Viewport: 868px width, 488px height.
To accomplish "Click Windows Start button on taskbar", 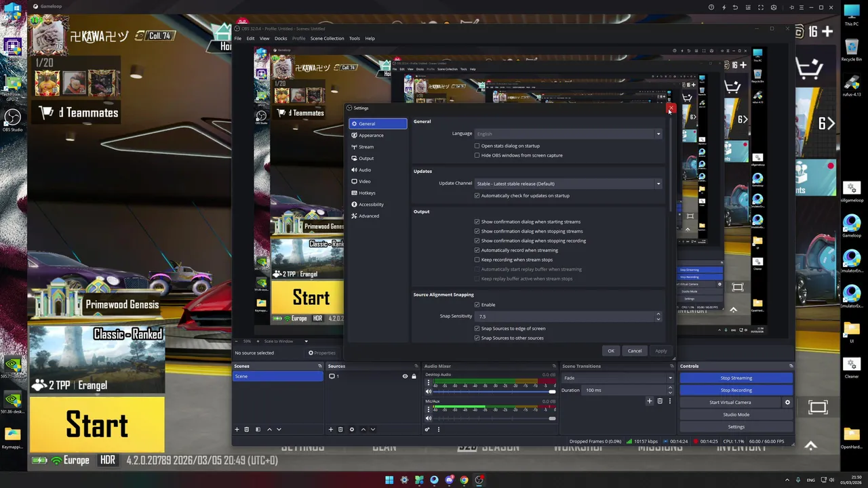I will (389, 480).
